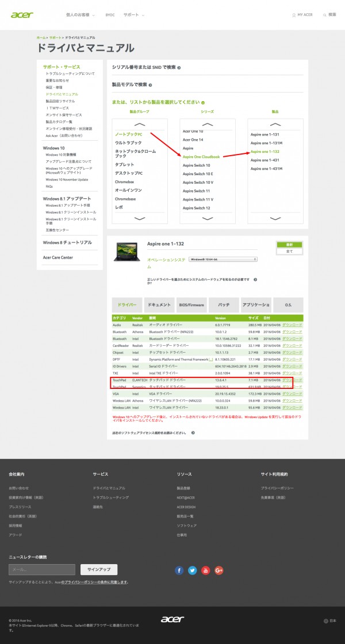Open the MY ACER account icon link
Viewport: 345px width, 644px height.
(302, 15)
